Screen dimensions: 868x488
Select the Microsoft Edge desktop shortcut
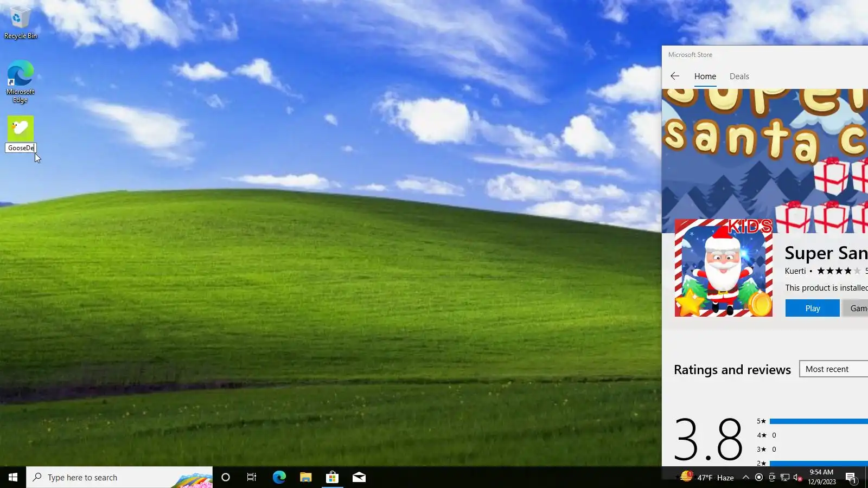[x=20, y=81]
